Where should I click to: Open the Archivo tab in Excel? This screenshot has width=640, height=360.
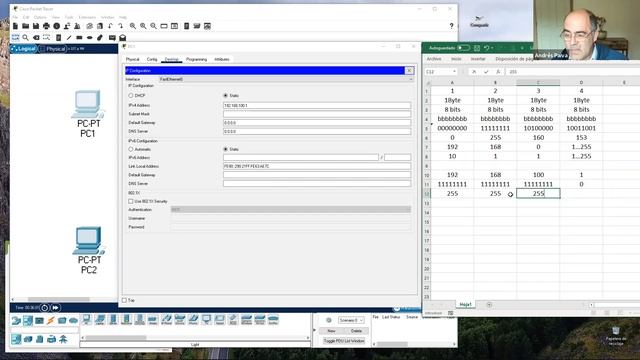coord(434,59)
